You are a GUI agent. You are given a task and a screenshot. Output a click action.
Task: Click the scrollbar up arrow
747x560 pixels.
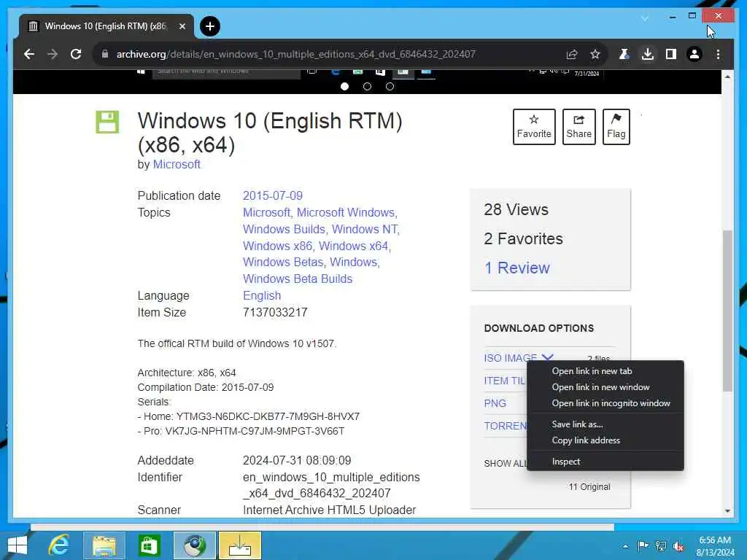tap(727, 76)
